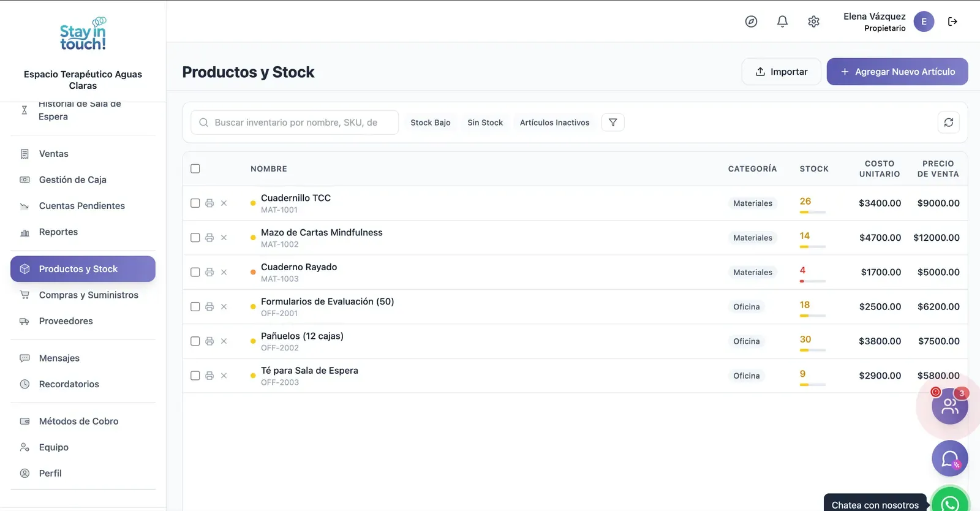Screen dimensions: 980x511
Task: Filter by Stock Bajo
Action: pyautogui.click(x=431, y=123)
